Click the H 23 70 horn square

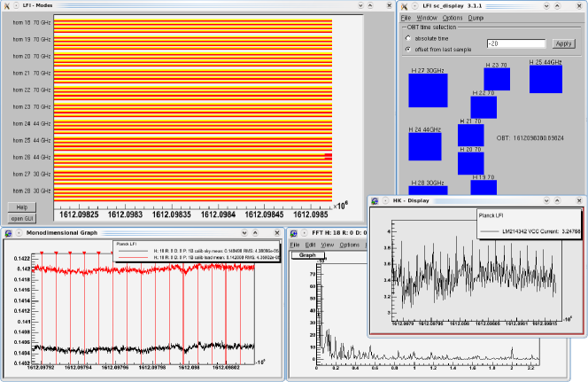[497, 79]
